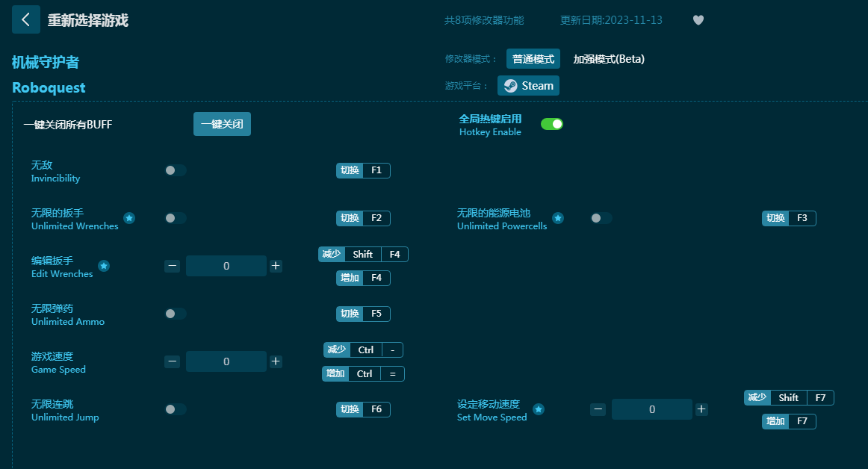Click the Unlimited Ammo label
Viewport: 868px width, 469px height.
pyautogui.click(x=67, y=322)
